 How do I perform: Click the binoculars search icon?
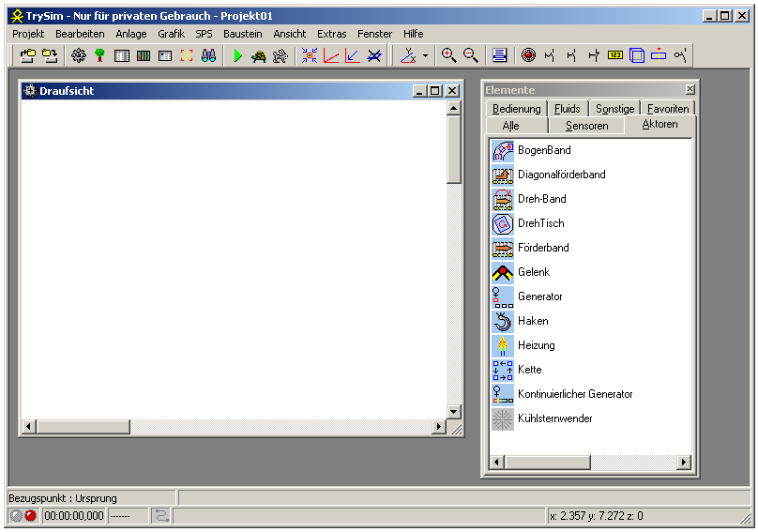pyautogui.click(x=209, y=56)
